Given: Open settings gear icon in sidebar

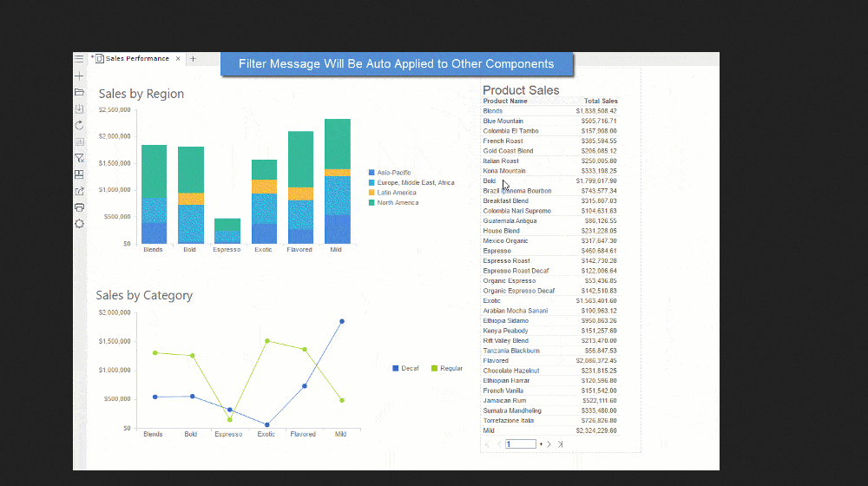Looking at the screenshot, I should pyautogui.click(x=79, y=224).
